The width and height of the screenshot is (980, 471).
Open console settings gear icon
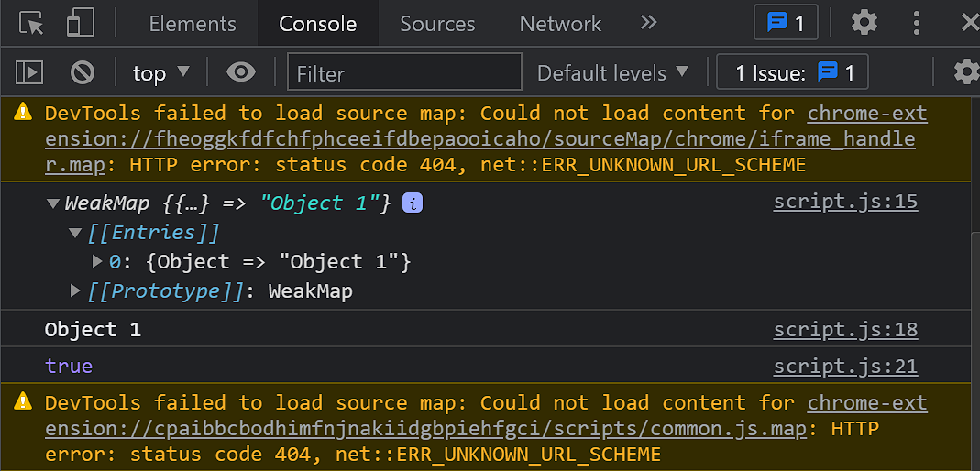(965, 72)
